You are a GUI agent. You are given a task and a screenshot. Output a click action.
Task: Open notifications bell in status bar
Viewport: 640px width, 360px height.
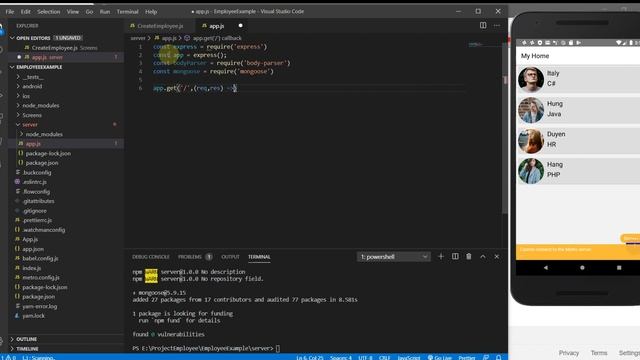click(498, 358)
